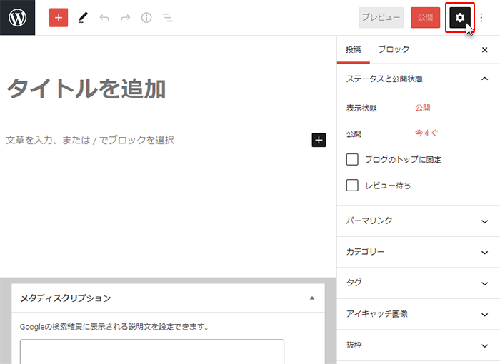The image size is (500, 364).
Task: Expand the アイキャッチ画像 panel
Action: tap(418, 314)
